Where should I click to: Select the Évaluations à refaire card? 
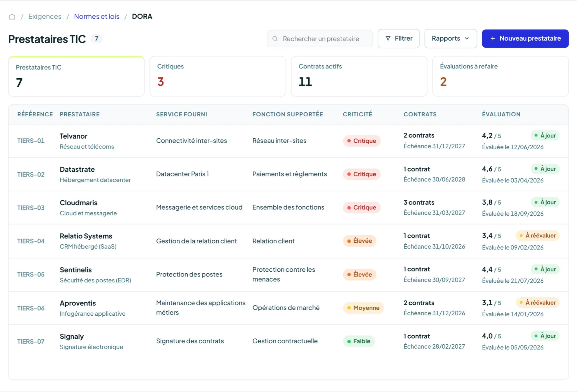500,76
